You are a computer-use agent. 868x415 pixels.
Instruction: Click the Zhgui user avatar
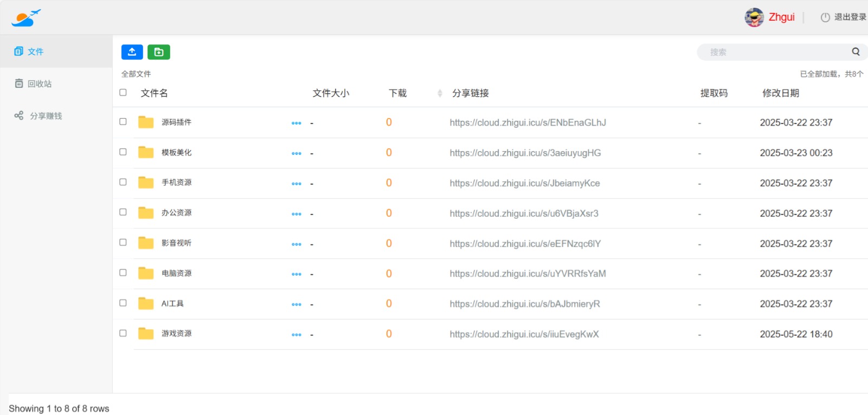pos(754,17)
